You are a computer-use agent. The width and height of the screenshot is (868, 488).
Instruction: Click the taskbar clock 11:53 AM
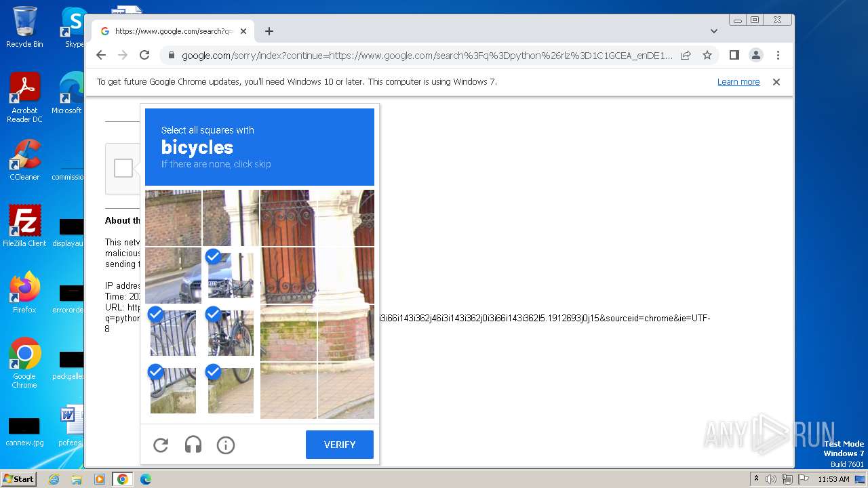point(833,479)
